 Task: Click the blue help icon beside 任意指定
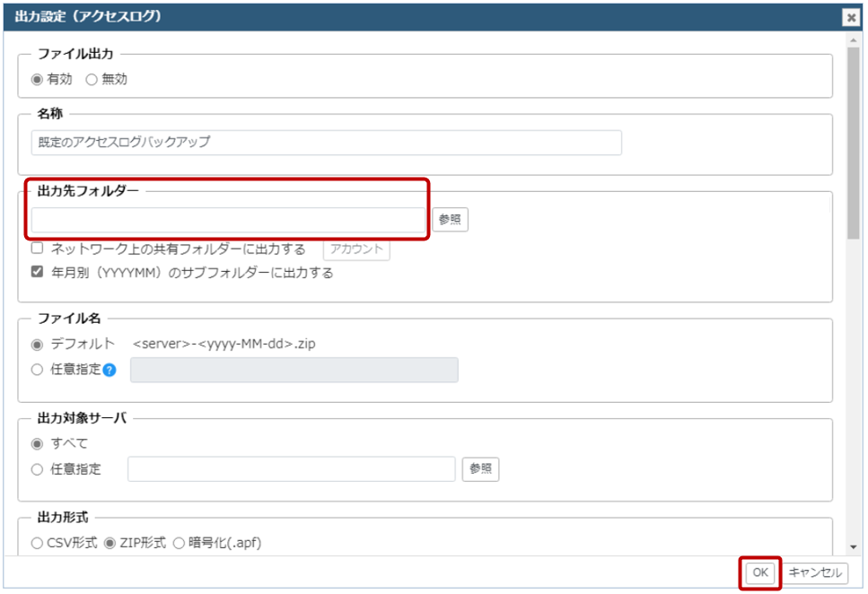tap(110, 370)
